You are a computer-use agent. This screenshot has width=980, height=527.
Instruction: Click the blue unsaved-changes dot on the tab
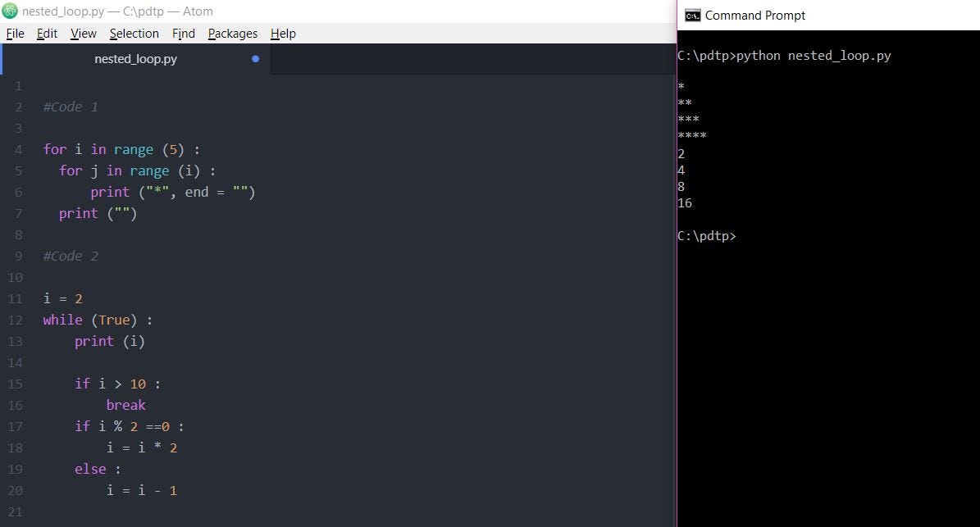tap(255, 58)
